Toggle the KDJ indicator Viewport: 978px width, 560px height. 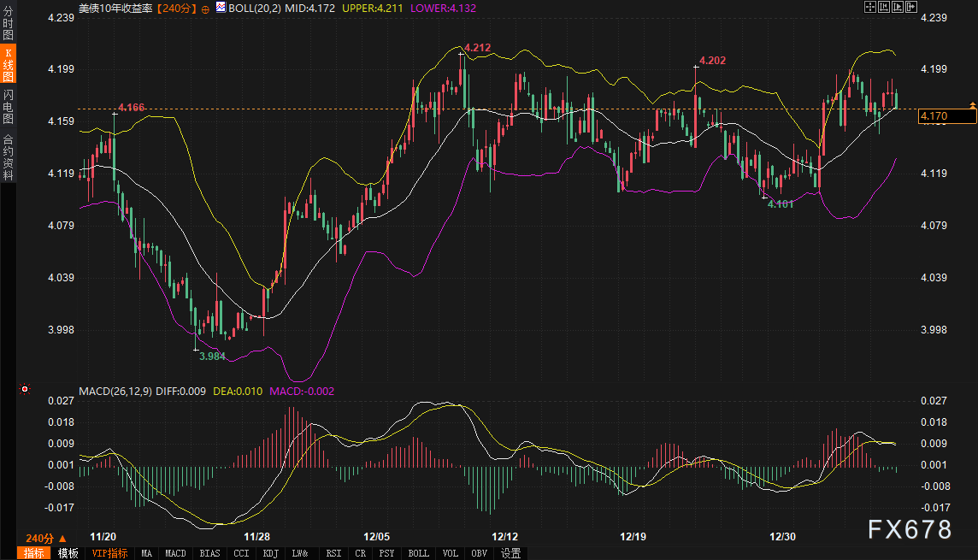pyautogui.click(x=269, y=553)
